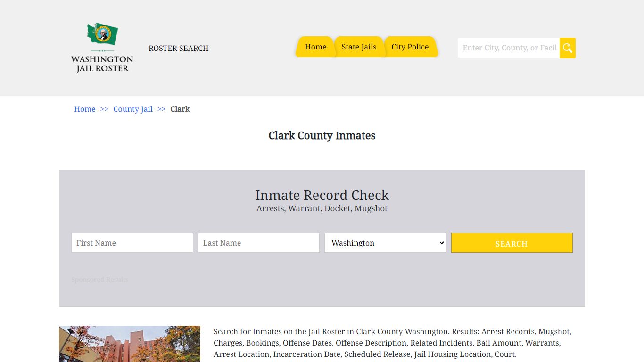Click the Sponsored Results label
Viewport: 644px width, 362px height.
pyautogui.click(x=100, y=280)
